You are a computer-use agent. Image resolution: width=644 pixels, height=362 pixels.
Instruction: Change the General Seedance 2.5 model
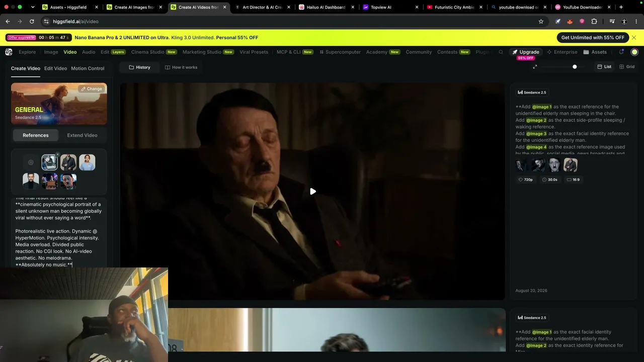91,89
